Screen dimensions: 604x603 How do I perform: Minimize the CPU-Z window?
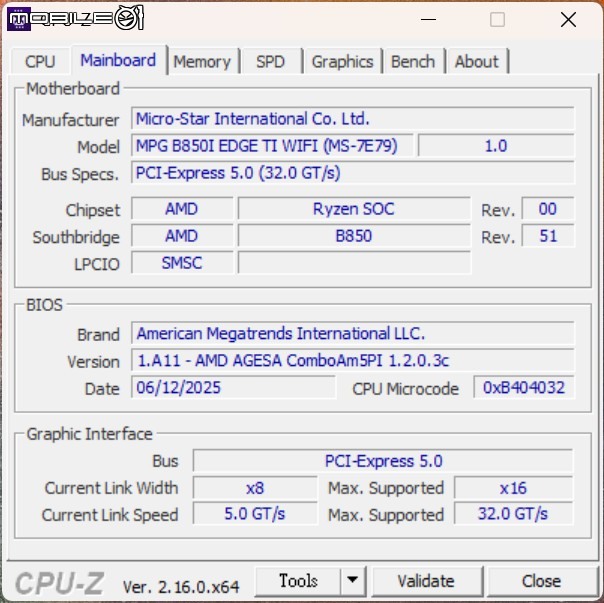pos(428,19)
